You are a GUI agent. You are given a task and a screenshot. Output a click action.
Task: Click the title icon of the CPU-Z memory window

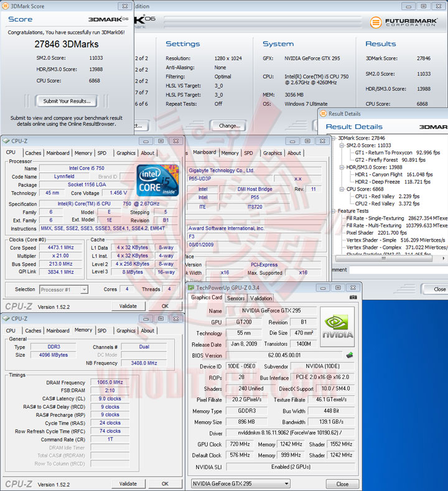tap(6, 319)
